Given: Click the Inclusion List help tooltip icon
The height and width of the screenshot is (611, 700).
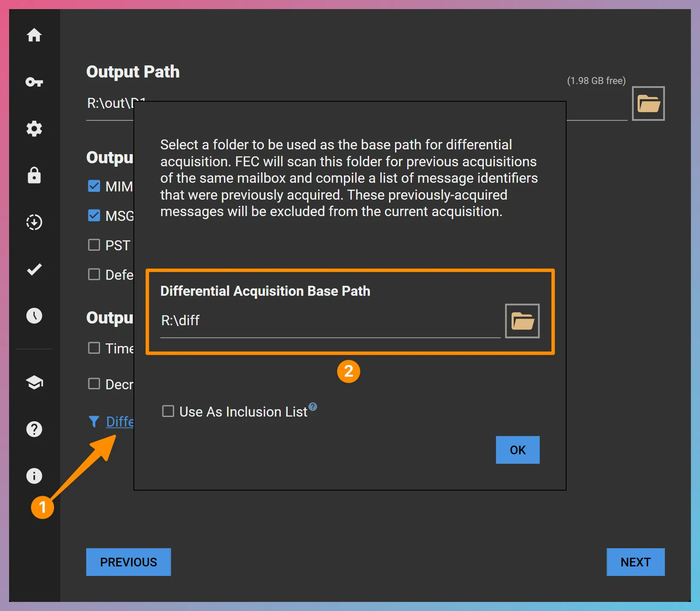Looking at the screenshot, I should tap(313, 407).
